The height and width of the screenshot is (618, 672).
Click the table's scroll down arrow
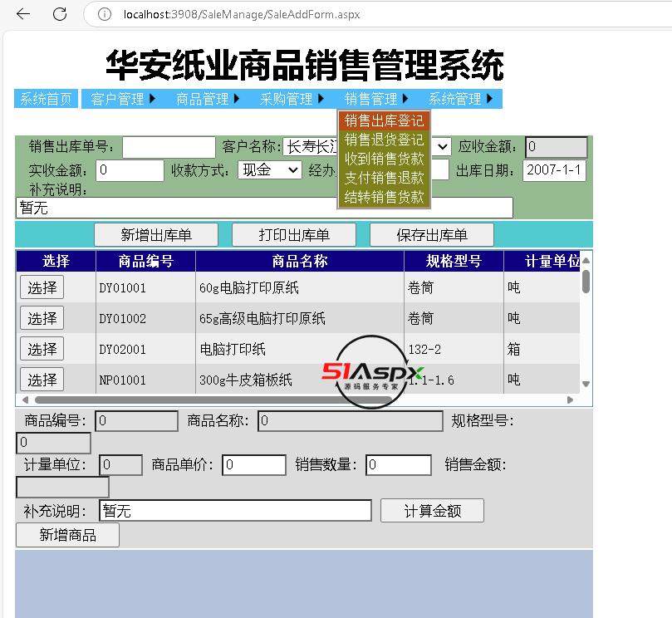click(586, 384)
